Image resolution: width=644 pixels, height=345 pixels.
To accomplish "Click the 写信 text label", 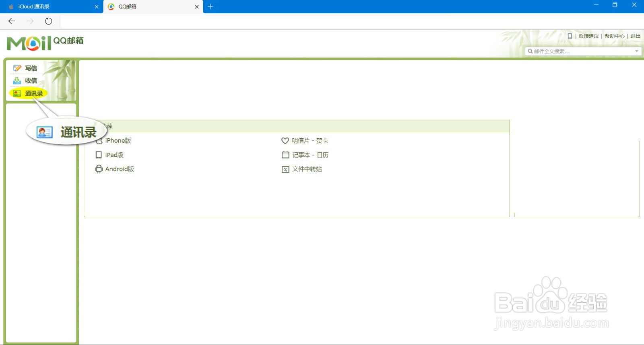I will [x=31, y=68].
